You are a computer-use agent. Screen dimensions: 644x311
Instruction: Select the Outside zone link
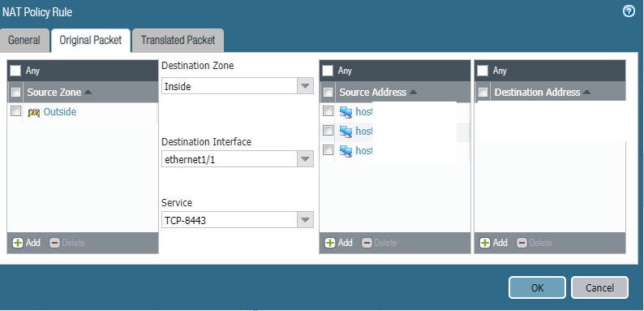59,112
